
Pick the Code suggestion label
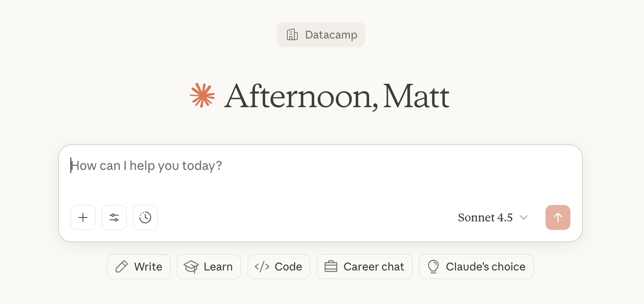288,267
